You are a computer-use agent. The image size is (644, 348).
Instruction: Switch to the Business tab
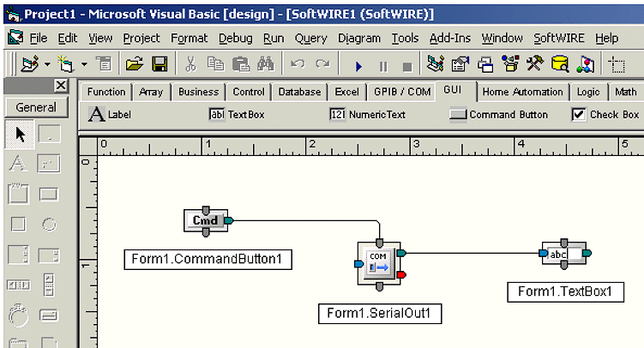click(x=198, y=92)
